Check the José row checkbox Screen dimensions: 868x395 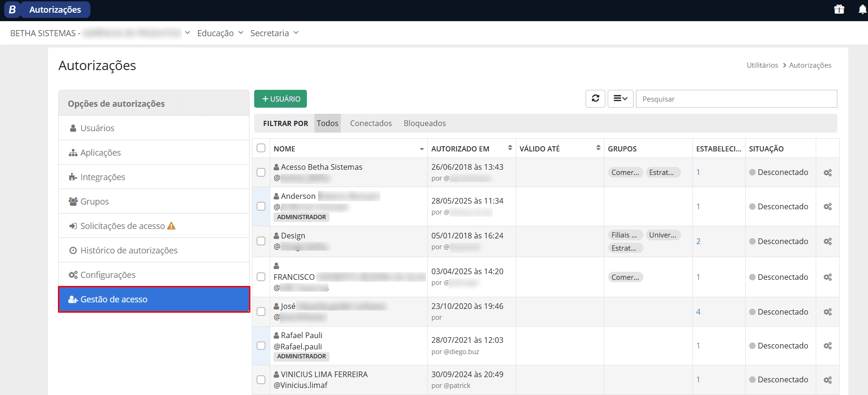coord(261,311)
